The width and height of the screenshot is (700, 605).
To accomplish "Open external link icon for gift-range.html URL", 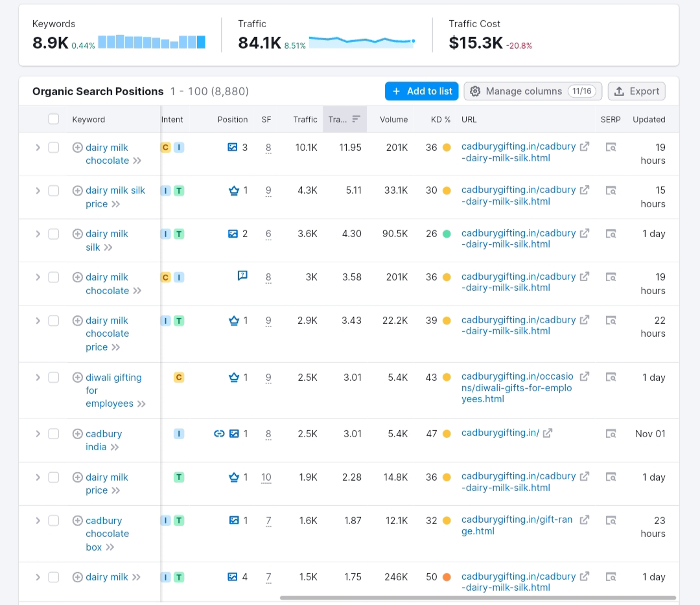I will (x=585, y=519).
